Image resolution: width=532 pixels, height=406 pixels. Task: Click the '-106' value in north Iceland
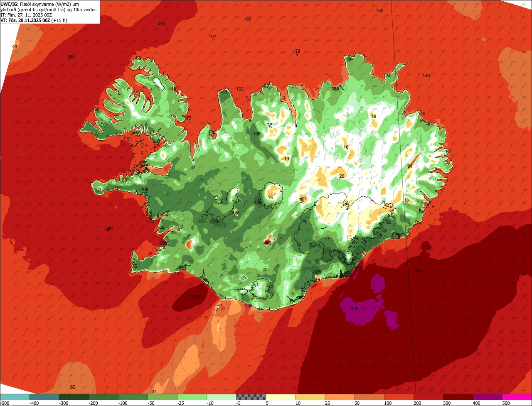pyautogui.click(x=256, y=134)
